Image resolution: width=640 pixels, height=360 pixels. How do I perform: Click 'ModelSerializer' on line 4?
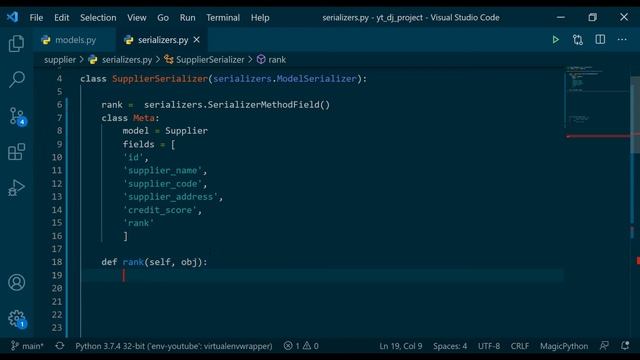[317, 79]
